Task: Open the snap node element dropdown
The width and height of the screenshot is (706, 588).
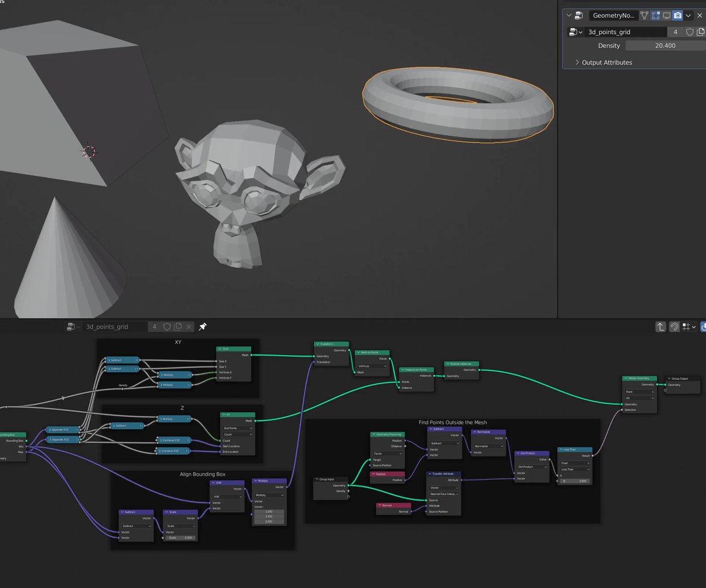Action: pos(689,326)
